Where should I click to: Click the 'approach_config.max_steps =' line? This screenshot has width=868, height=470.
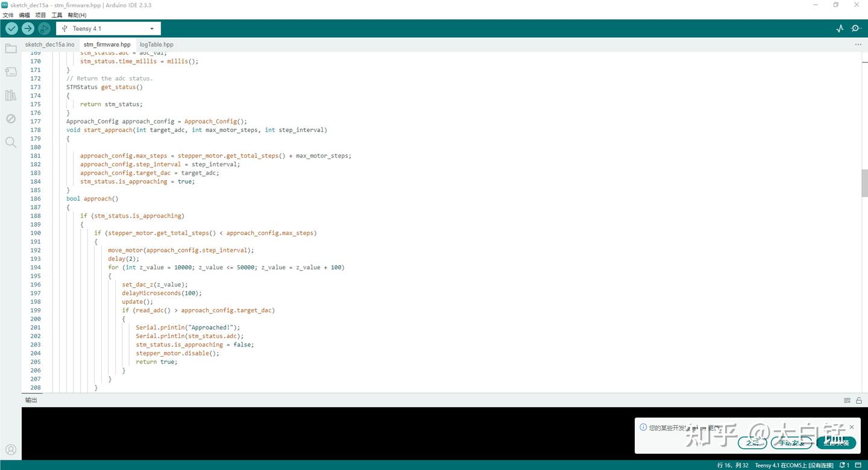tap(216, 156)
